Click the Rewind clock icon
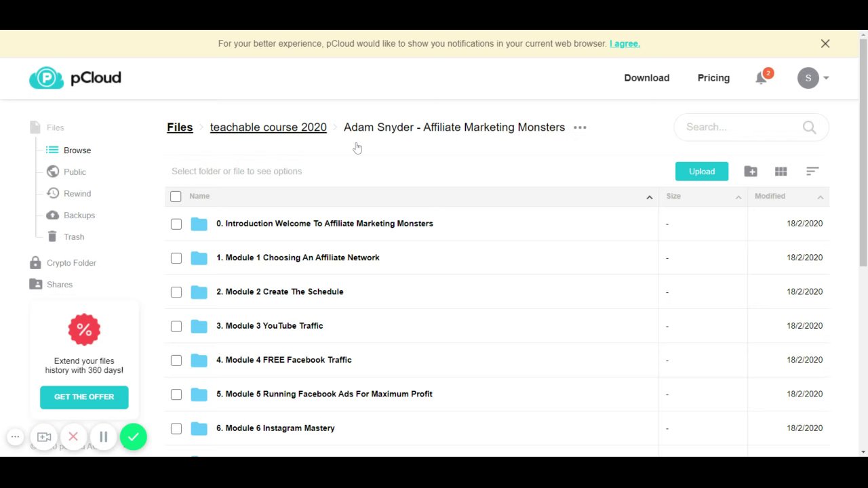The width and height of the screenshot is (868, 488). tap(52, 193)
